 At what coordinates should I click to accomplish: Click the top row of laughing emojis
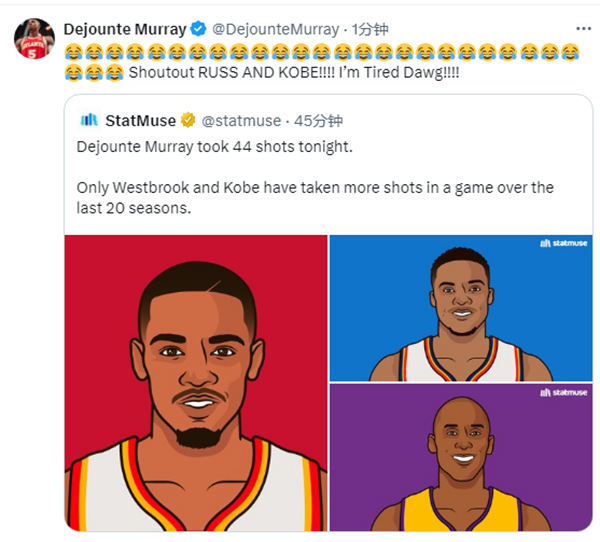point(320,51)
